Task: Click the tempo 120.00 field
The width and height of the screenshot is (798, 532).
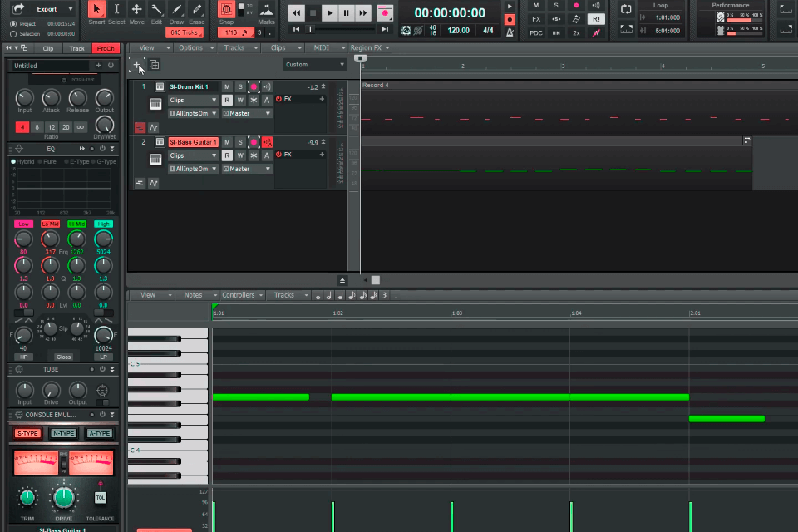Action: click(x=459, y=31)
